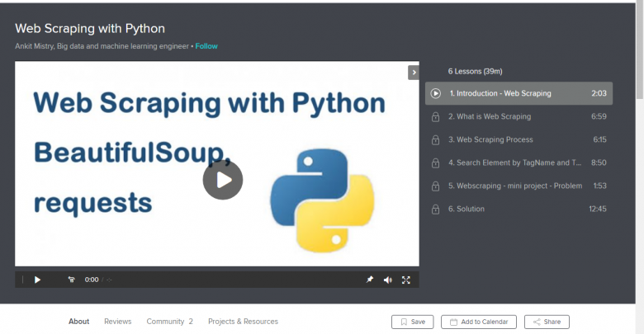Click the 6 Lessons (39m) header
The height and width of the screenshot is (334, 644).
[476, 72]
